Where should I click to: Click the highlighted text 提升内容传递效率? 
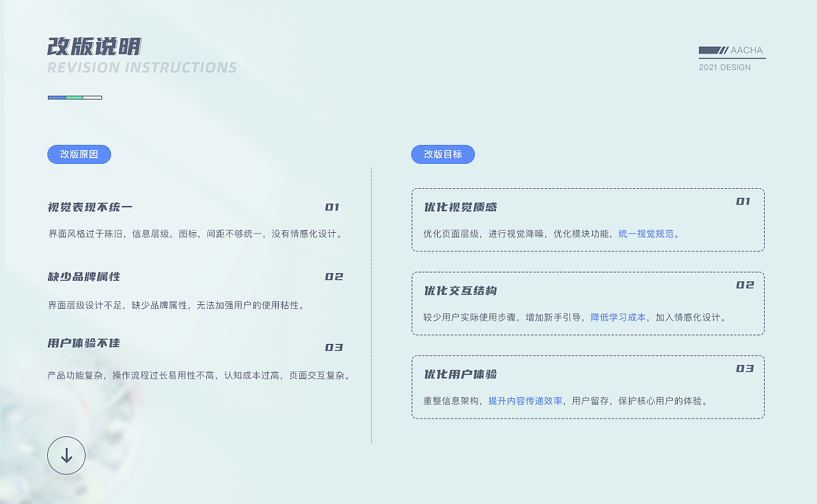tap(525, 401)
